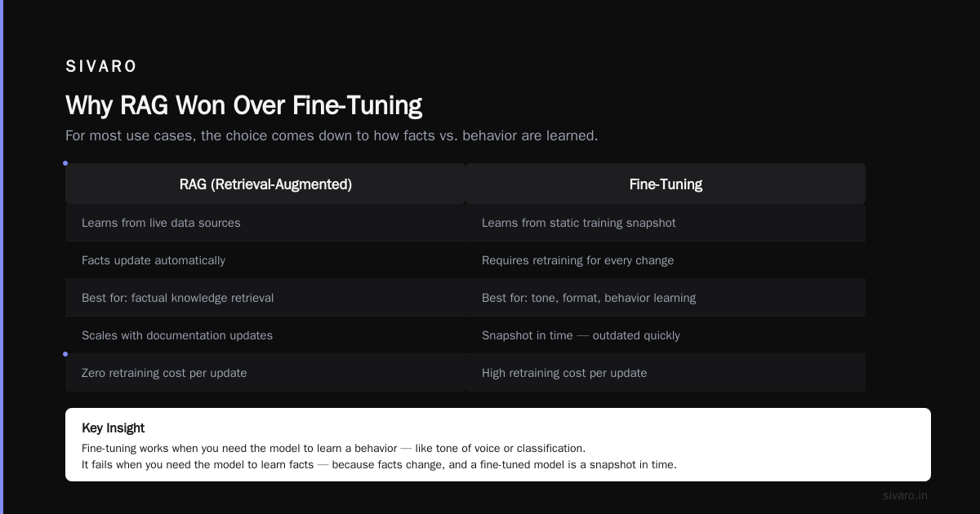
Task: Click the Fine-Tuning column header
Action: pos(666,184)
